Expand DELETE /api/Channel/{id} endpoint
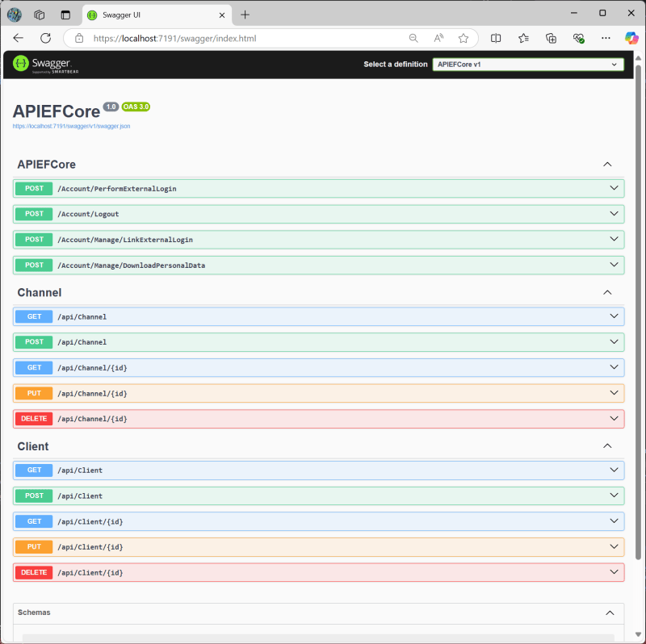Screen dimensions: 646x644 tap(318, 419)
